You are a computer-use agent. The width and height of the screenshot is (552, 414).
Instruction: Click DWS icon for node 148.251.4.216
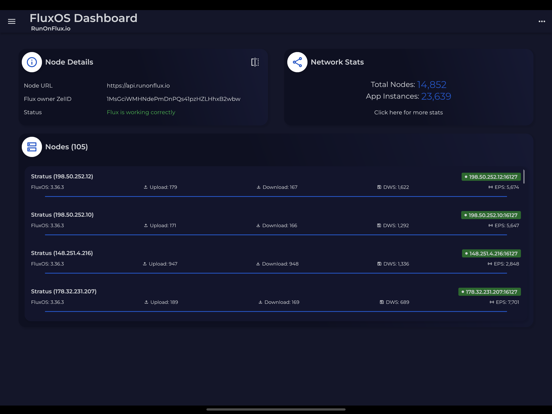(x=379, y=264)
